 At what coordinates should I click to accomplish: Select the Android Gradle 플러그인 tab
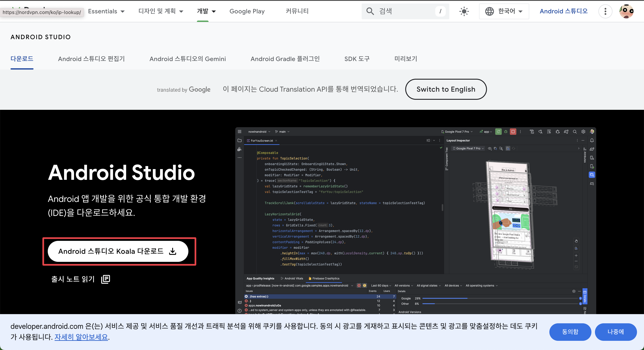tap(285, 59)
